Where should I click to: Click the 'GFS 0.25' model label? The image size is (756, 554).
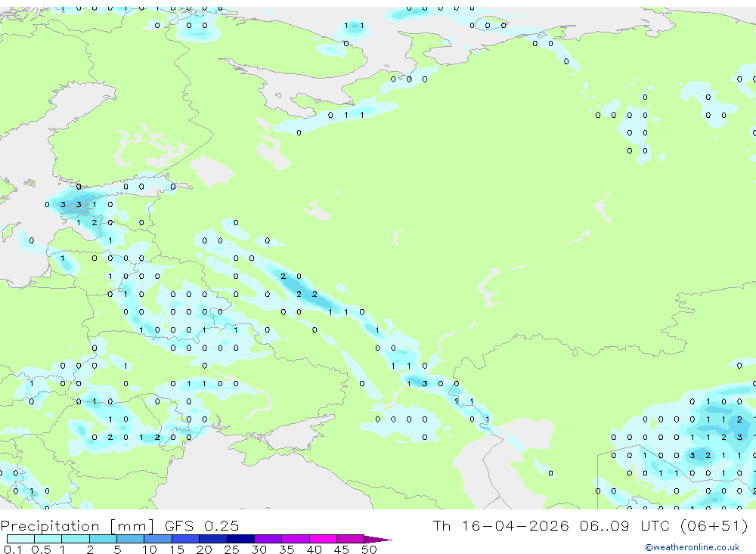[202, 525]
